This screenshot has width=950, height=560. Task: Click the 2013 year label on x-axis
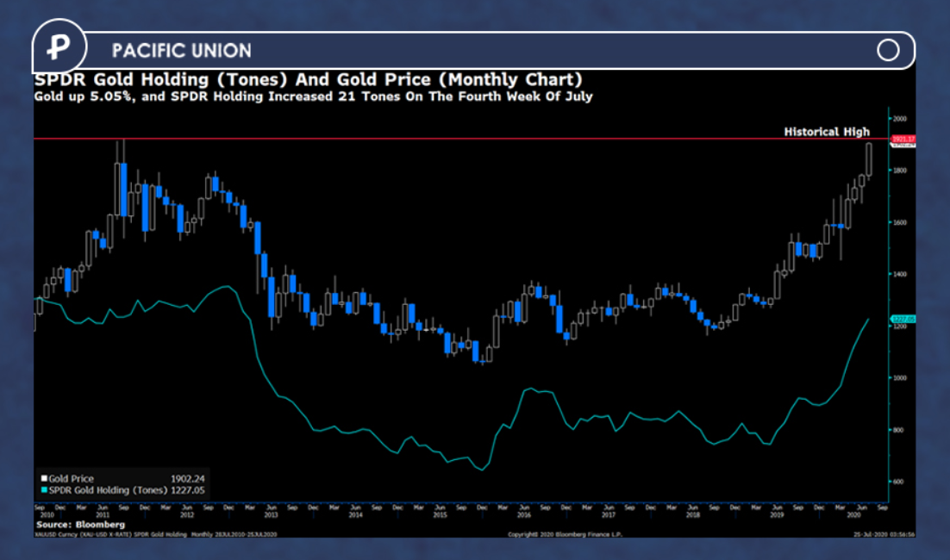(271, 515)
